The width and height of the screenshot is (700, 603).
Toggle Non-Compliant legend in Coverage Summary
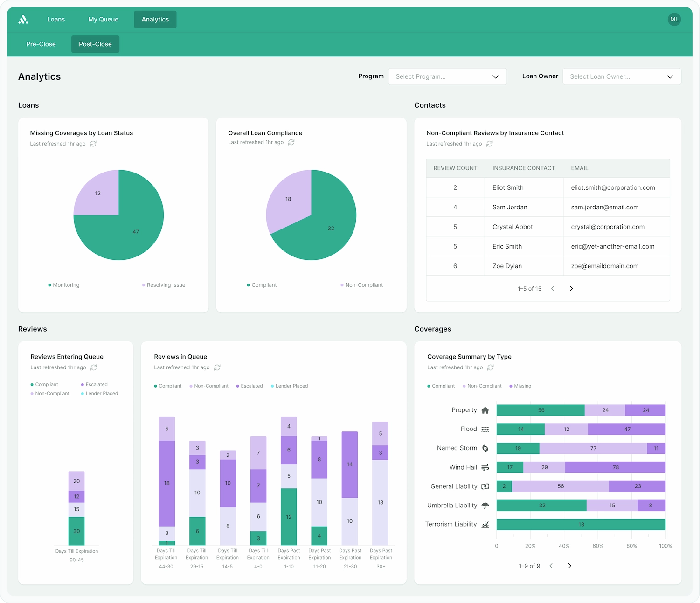pyautogui.click(x=482, y=386)
